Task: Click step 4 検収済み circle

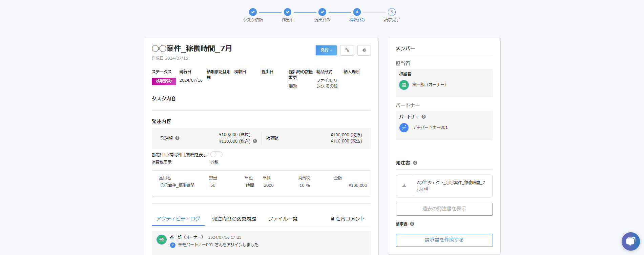Action: pos(357,12)
